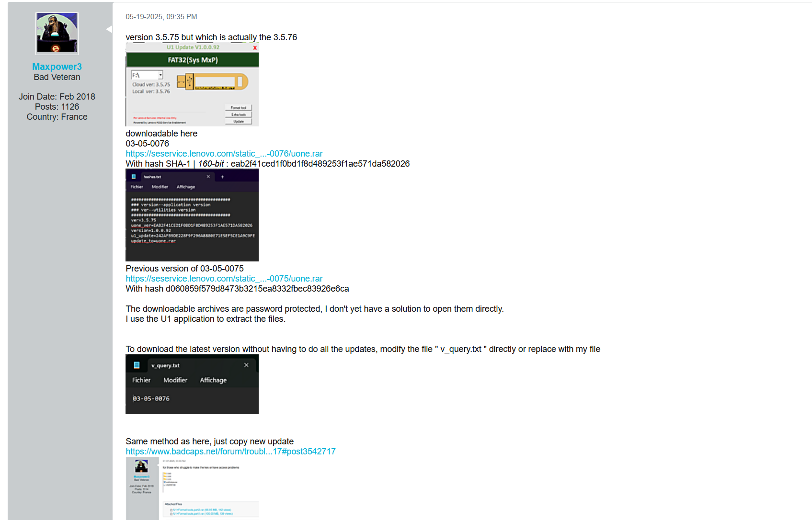
Task: Click the hash line starting d060859f
Action: click(x=238, y=289)
